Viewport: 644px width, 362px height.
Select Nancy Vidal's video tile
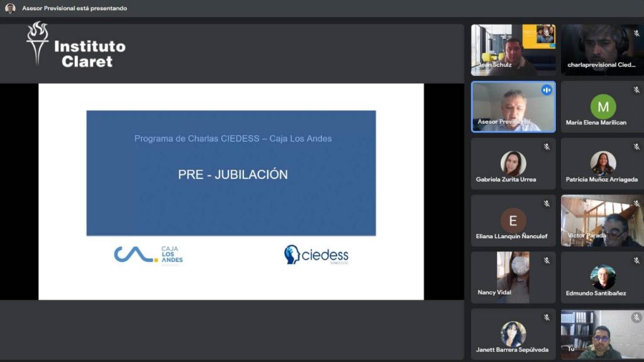pos(513,277)
